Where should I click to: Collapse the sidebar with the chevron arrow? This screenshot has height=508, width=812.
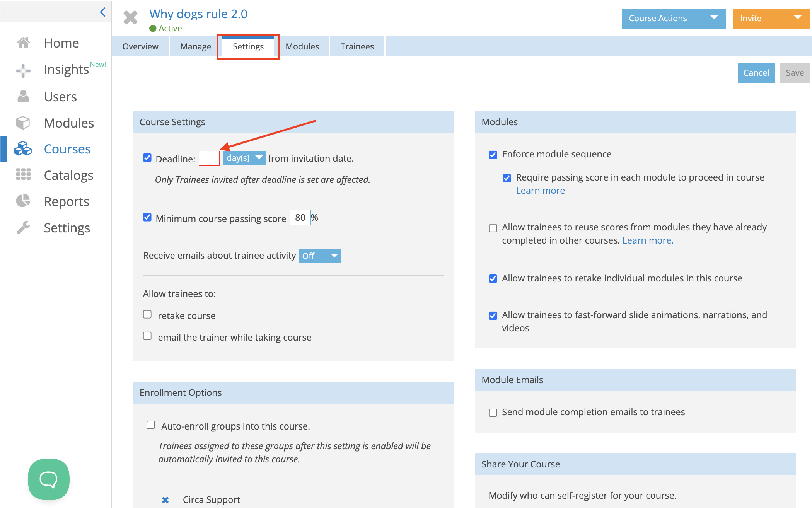102,12
